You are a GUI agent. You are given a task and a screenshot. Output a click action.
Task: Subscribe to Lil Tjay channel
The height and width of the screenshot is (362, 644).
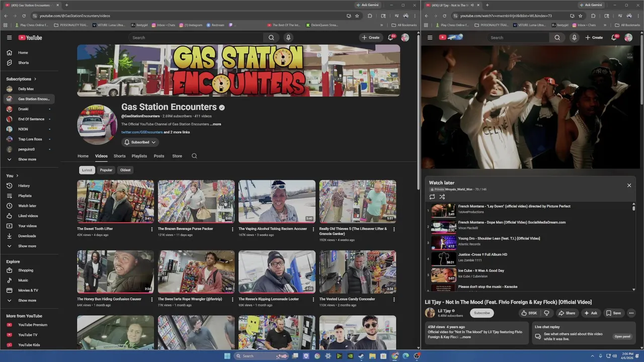(482, 313)
